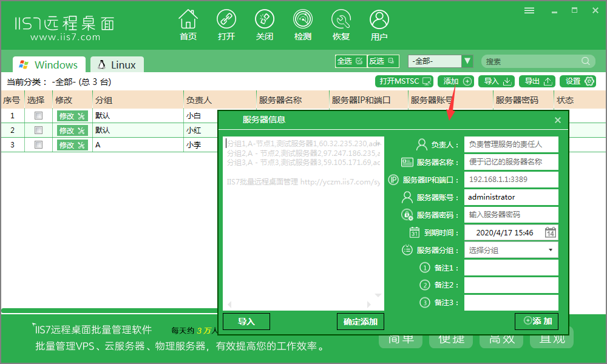The image size is (607, 364).
Task: Click the search magnifier icon
Action: 585,61
